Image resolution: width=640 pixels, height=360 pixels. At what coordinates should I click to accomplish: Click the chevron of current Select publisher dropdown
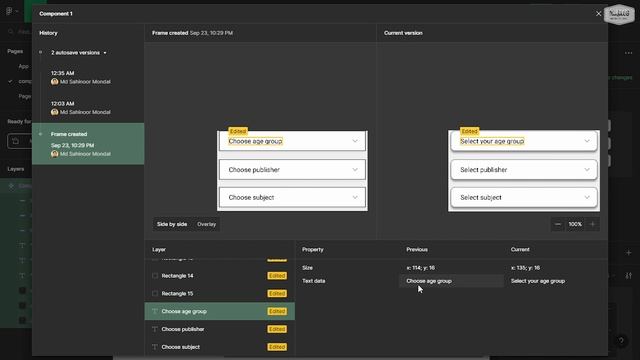587,170
